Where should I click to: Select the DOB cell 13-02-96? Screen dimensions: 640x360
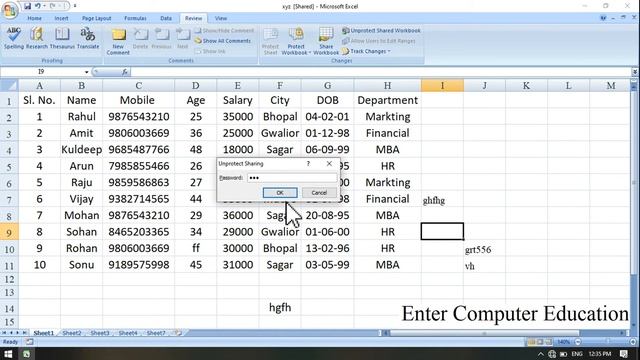327,249
